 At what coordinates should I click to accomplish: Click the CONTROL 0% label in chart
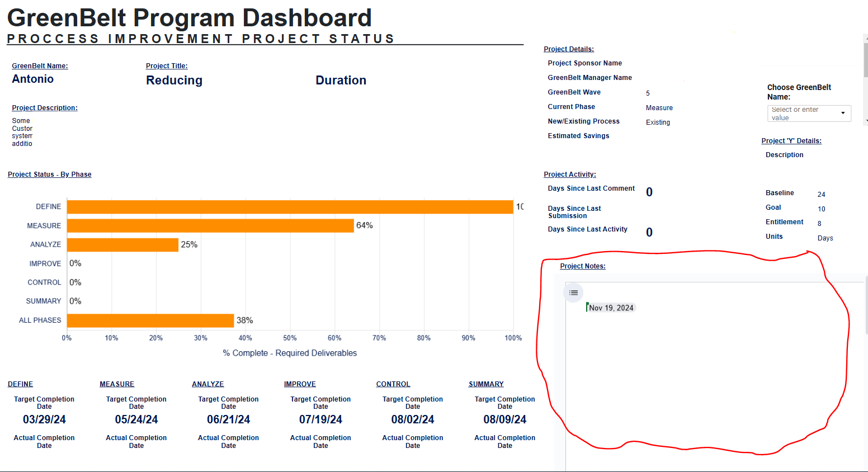(x=75, y=282)
